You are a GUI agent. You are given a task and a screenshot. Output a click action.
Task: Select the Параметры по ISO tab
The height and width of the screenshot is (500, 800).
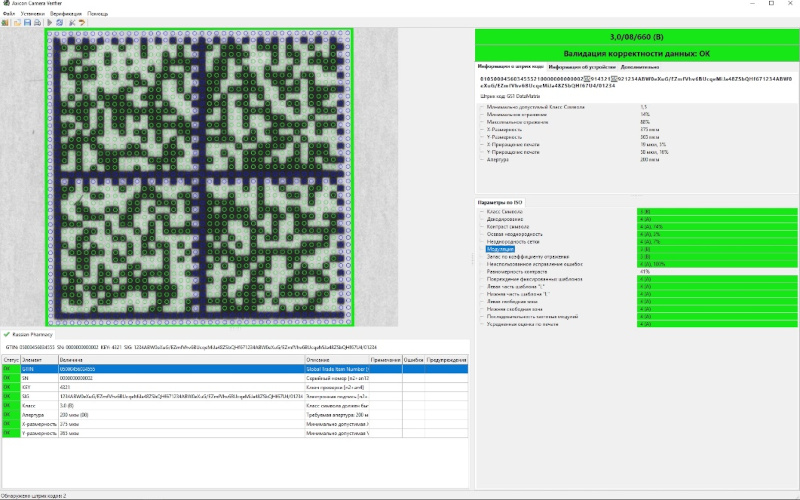499,203
